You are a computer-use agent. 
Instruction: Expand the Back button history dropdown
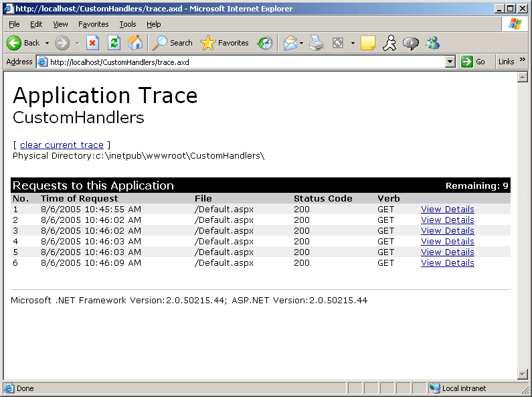point(47,43)
